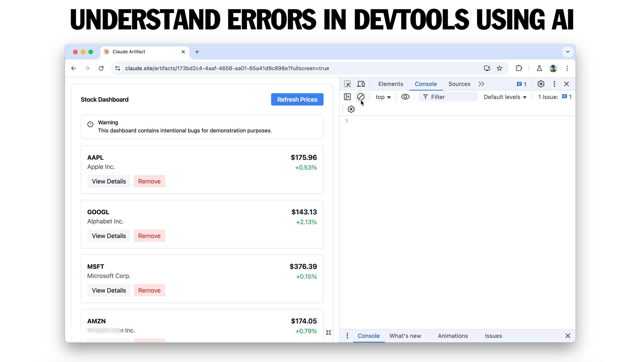This screenshot has height=362, width=644.
Task: Open console settings gear below toolbar
Action: tap(351, 109)
